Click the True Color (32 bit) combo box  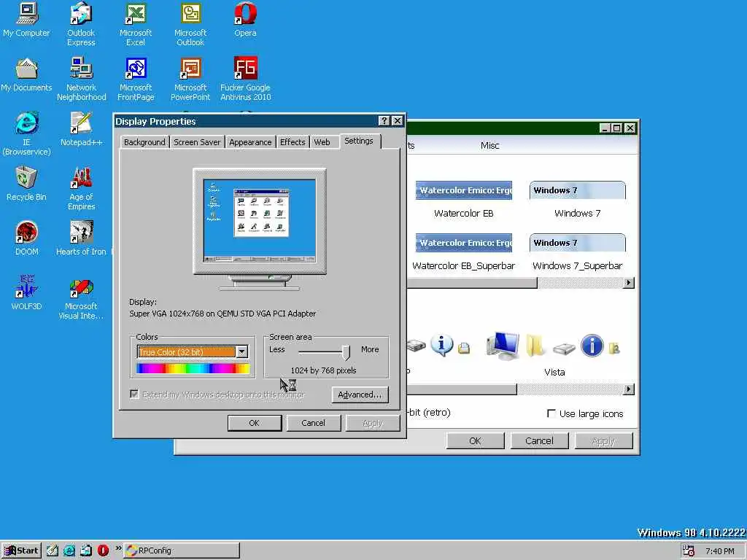click(193, 352)
